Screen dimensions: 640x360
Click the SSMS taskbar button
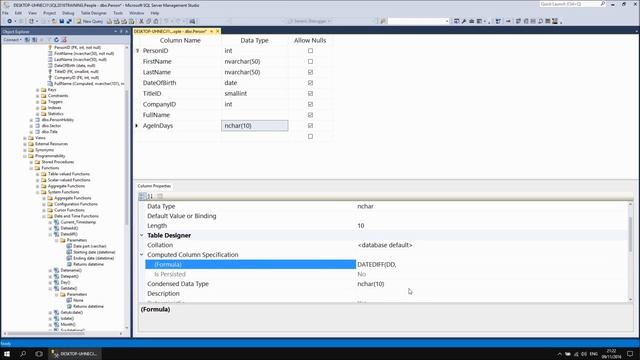click(76, 354)
